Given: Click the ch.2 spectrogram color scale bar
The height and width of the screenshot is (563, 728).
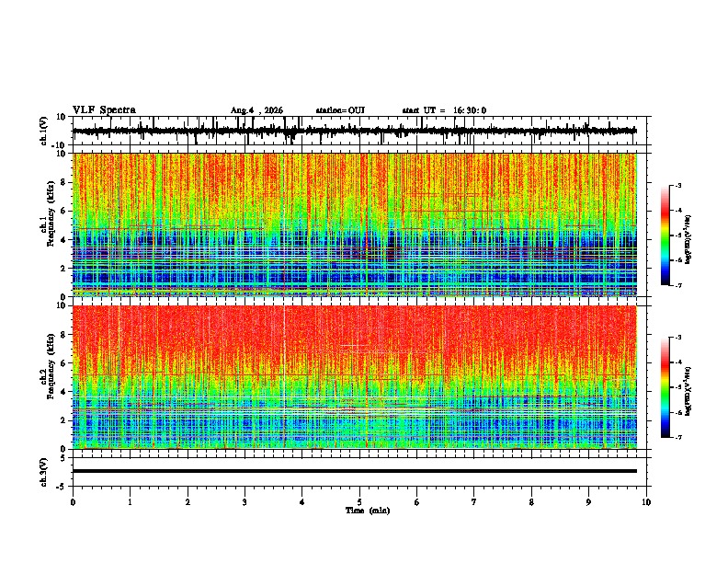Looking at the screenshot, I should [x=665, y=387].
